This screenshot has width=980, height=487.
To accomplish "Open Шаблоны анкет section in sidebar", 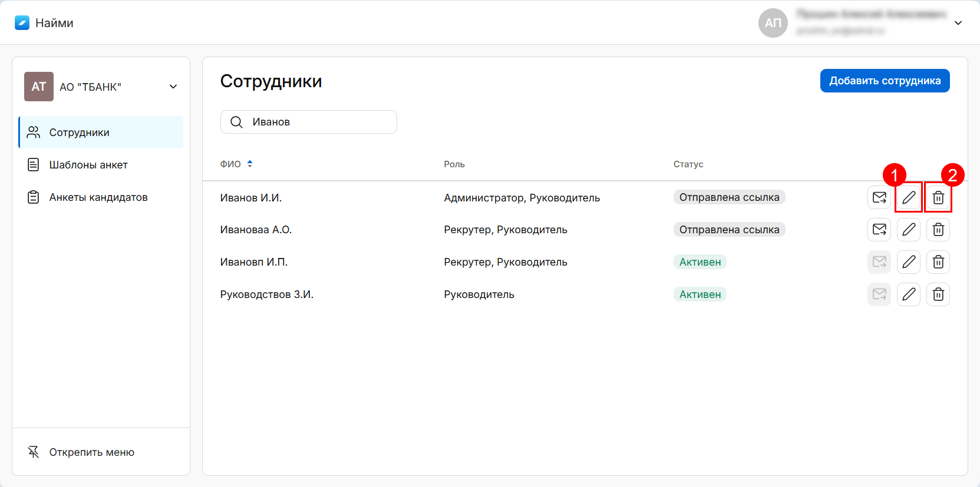I will (88, 165).
